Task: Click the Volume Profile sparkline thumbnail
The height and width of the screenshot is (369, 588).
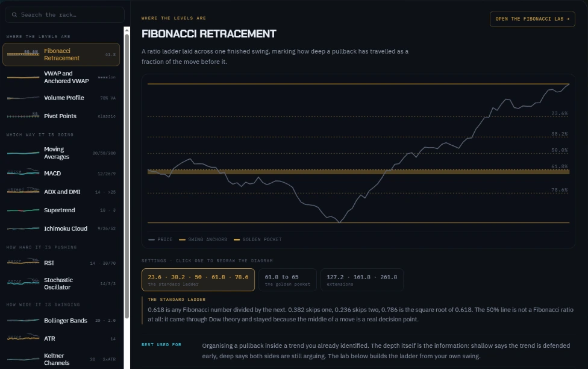Action: pos(23,98)
